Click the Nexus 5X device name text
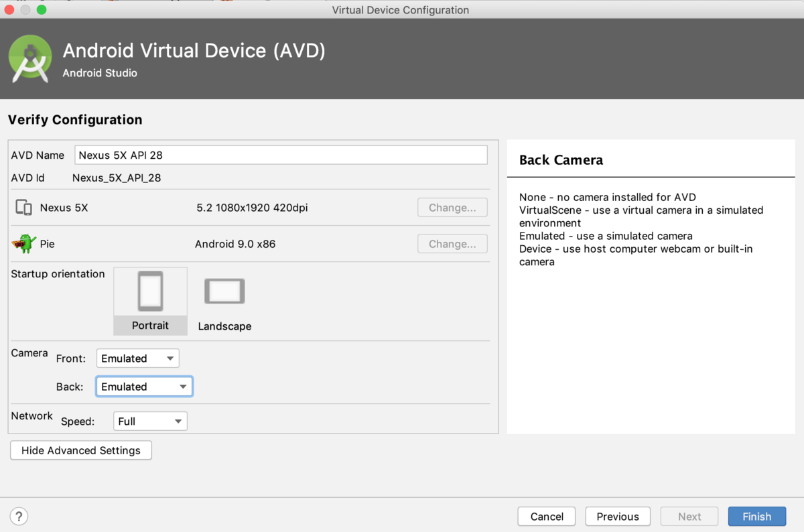 64,208
